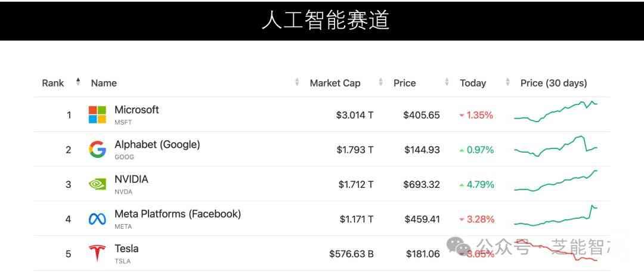Click the Meta Platforms logo icon

(x=97, y=219)
